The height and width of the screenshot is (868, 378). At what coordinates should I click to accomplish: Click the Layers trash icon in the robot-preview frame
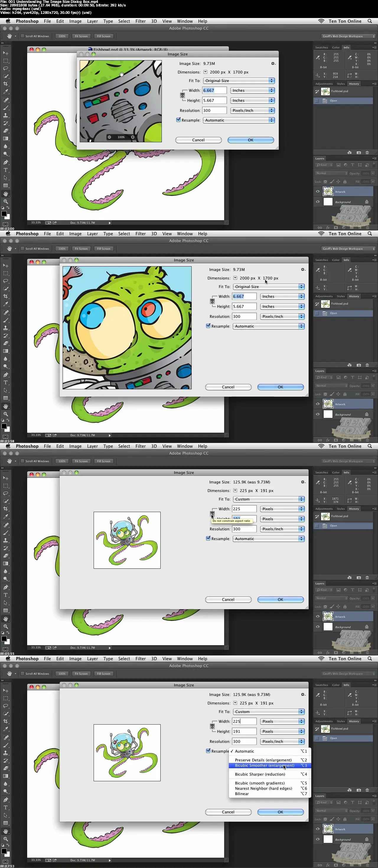[367, 228]
